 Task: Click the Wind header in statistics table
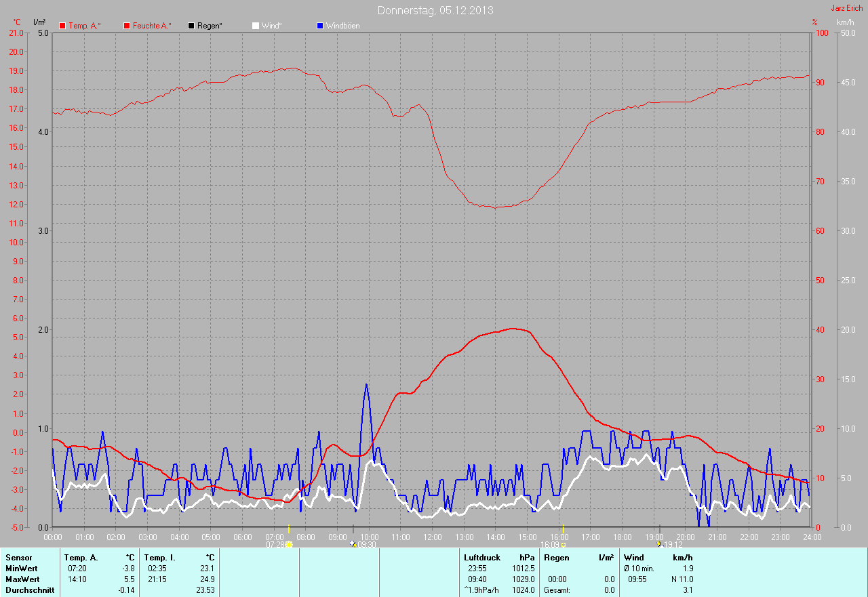(x=633, y=558)
